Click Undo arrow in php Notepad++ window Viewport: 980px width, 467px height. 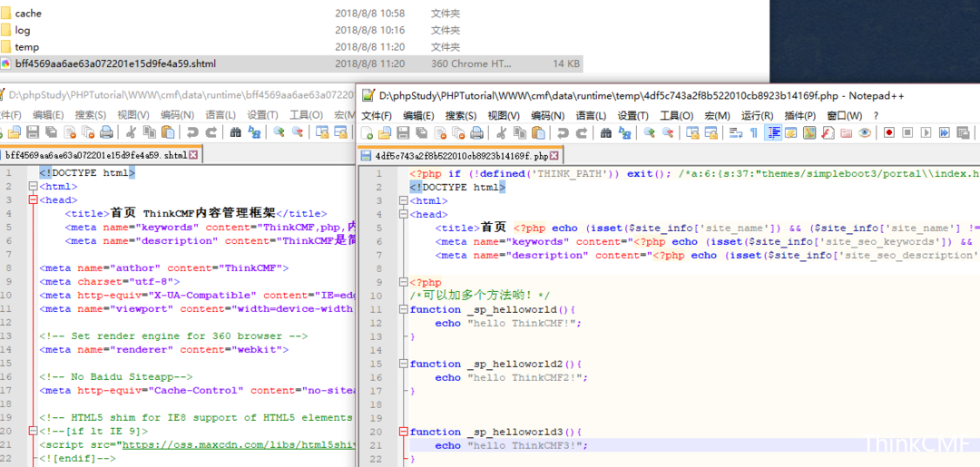coord(563,132)
